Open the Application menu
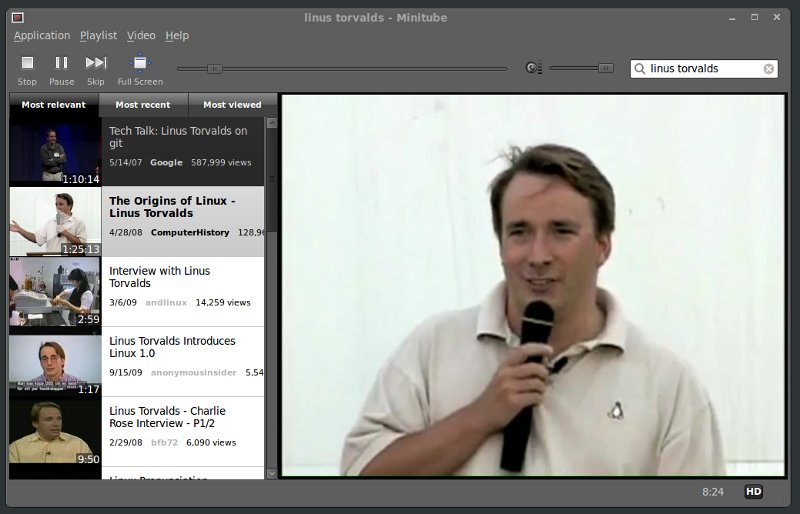This screenshot has height=514, width=800. (42, 36)
